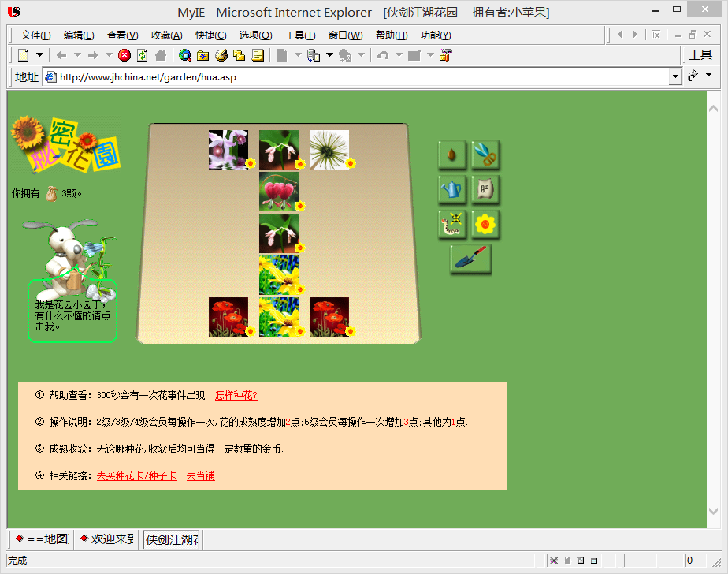Click the yellow flower harvest tool
This screenshot has height=574, width=728.
(x=485, y=225)
